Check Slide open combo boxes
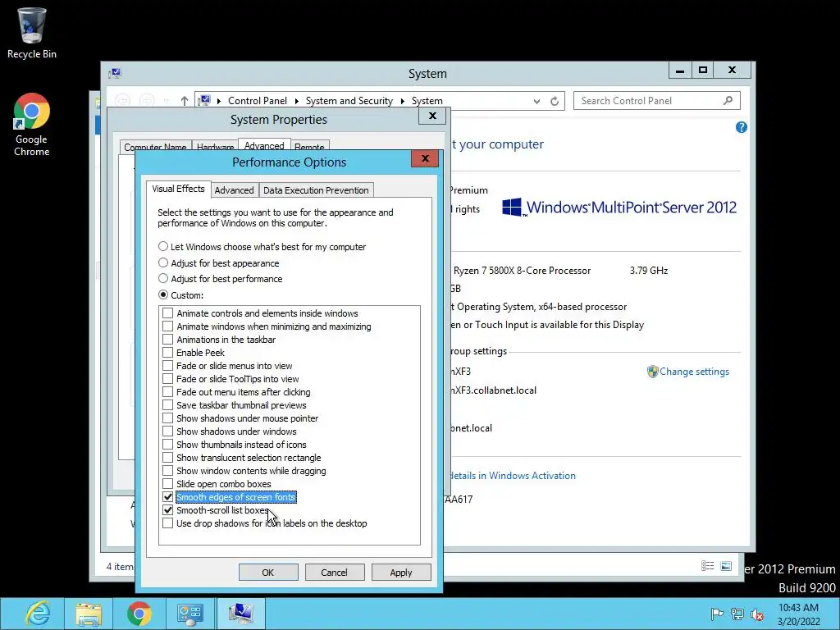Screen dimensions: 840x630 click(x=167, y=484)
